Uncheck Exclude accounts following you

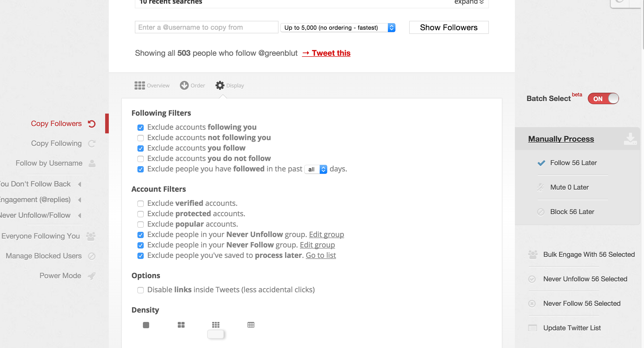coord(141,127)
